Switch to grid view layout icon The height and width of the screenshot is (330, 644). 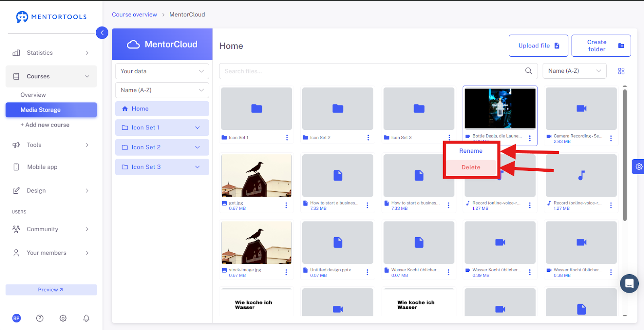click(621, 71)
